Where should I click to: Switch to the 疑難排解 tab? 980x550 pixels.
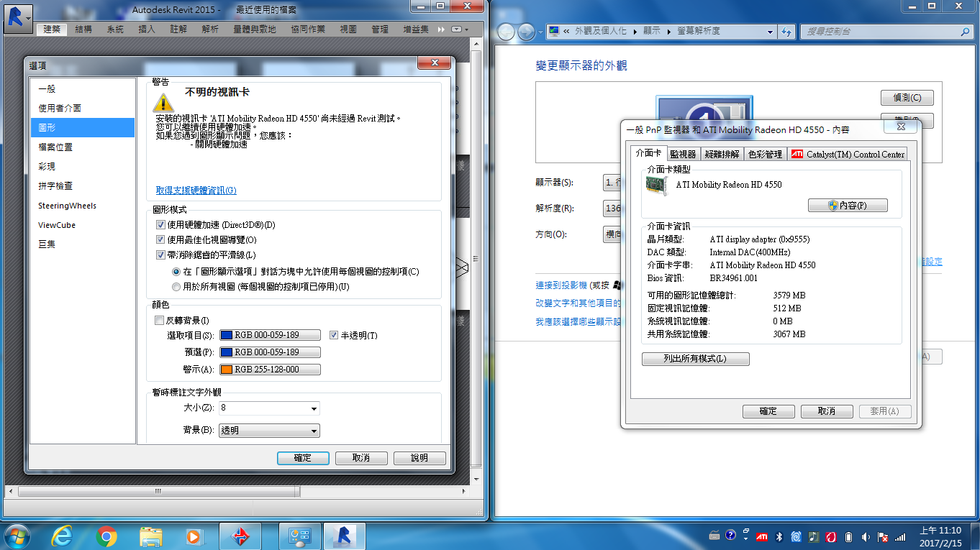722,154
